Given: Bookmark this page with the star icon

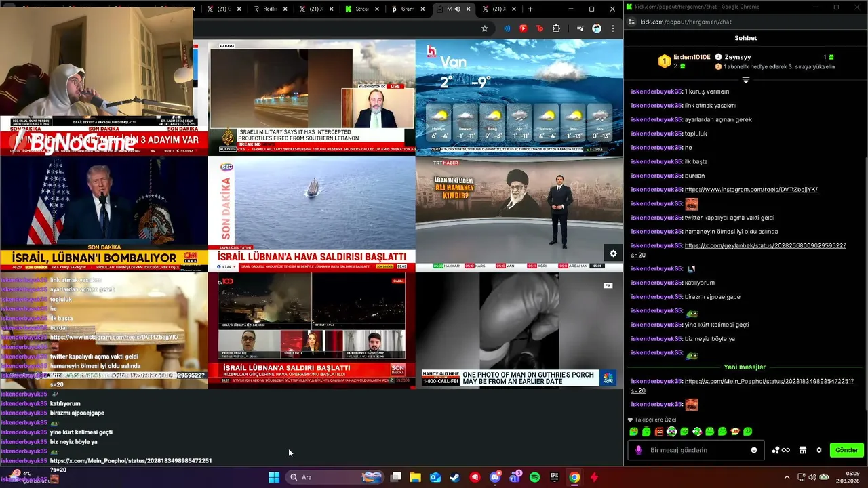Looking at the screenshot, I should pos(484,28).
